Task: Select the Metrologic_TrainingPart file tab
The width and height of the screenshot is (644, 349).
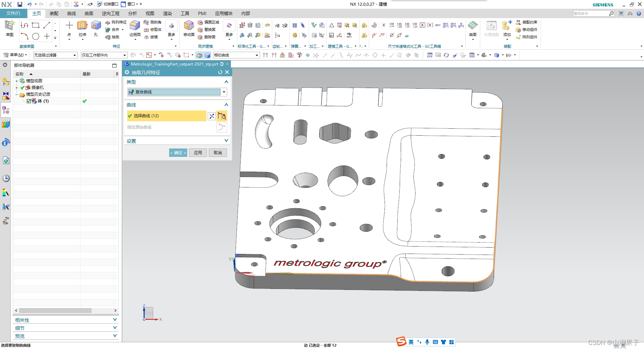Action: pyautogui.click(x=175, y=64)
